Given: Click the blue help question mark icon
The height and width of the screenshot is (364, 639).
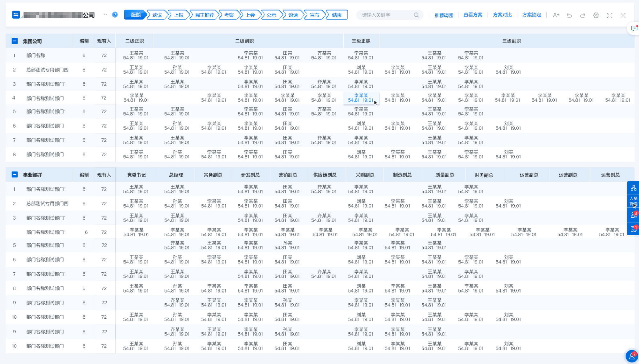Looking at the screenshot, I should (x=115, y=15).
